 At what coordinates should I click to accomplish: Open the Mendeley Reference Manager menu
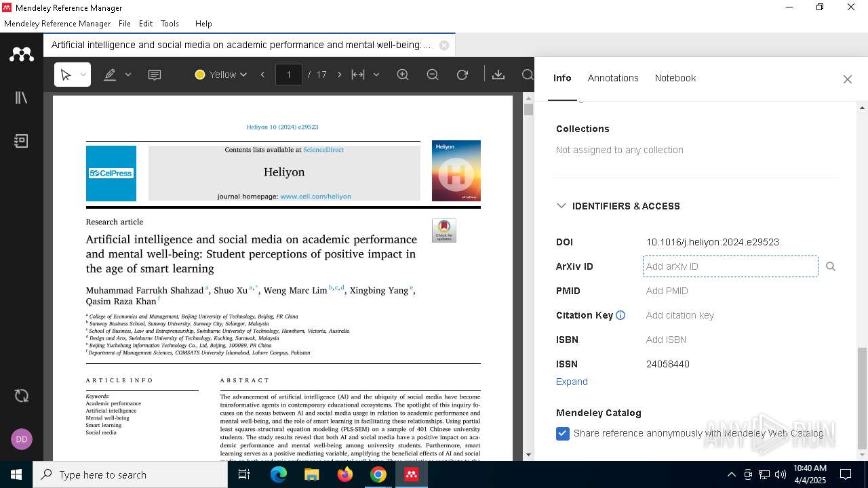tap(58, 23)
